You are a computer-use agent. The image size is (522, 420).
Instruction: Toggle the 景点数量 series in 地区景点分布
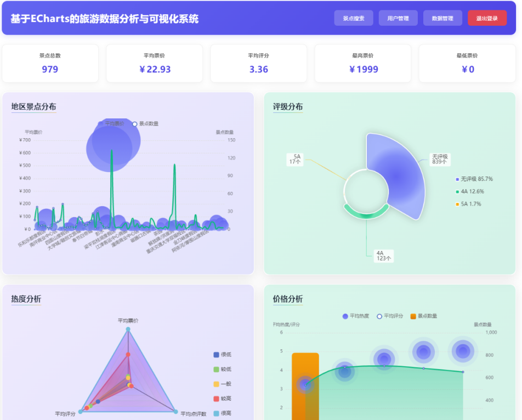[136, 124]
